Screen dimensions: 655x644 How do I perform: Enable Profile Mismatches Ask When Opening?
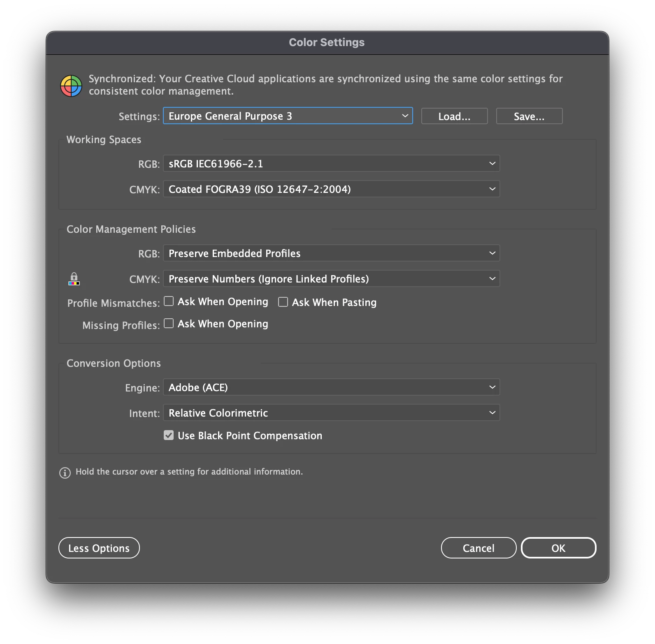coord(169,301)
